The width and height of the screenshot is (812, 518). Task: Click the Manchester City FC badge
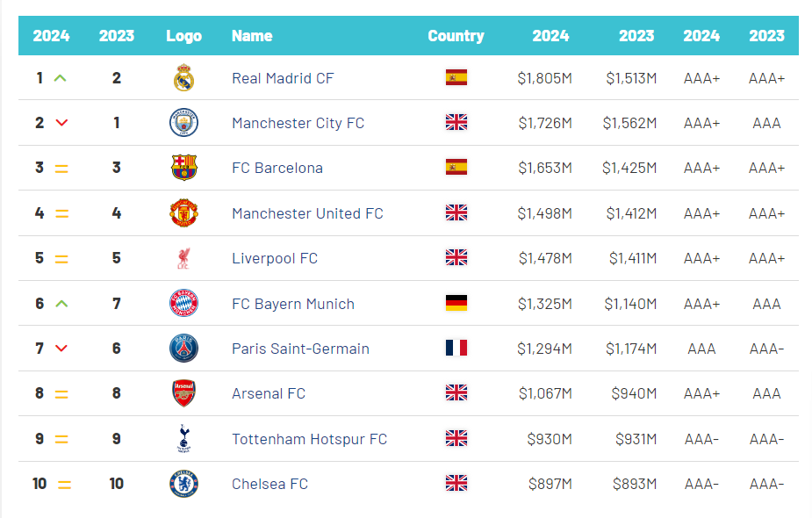pyautogui.click(x=183, y=123)
